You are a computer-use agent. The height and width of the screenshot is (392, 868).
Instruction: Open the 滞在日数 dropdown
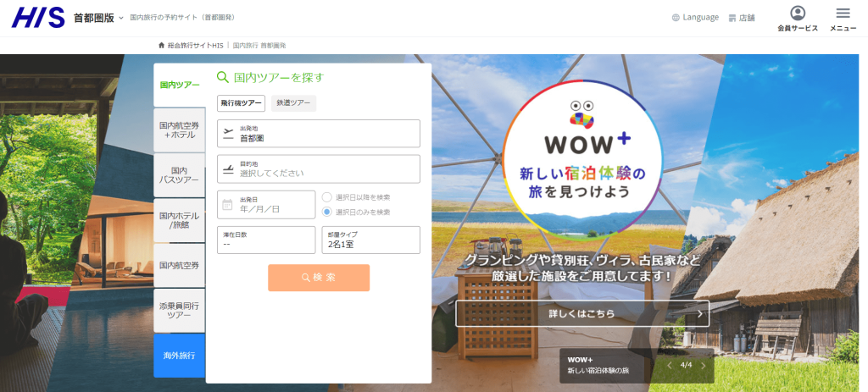(x=266, y=240)
